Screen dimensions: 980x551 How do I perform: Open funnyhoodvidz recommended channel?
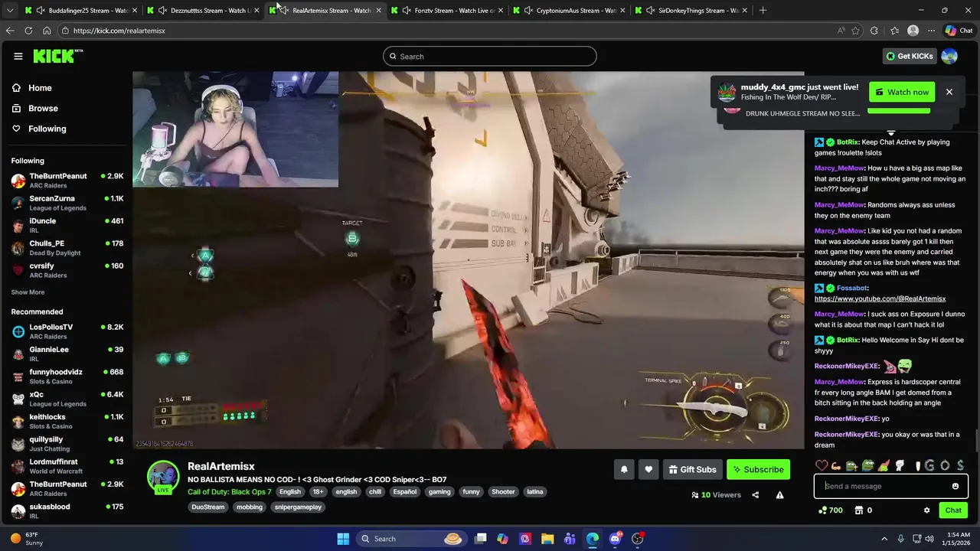pyautogui.click(x=67, y=376)
